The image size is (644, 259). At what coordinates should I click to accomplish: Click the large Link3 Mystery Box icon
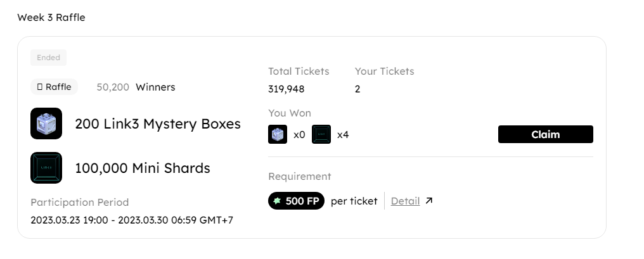(x=46, y=123)
